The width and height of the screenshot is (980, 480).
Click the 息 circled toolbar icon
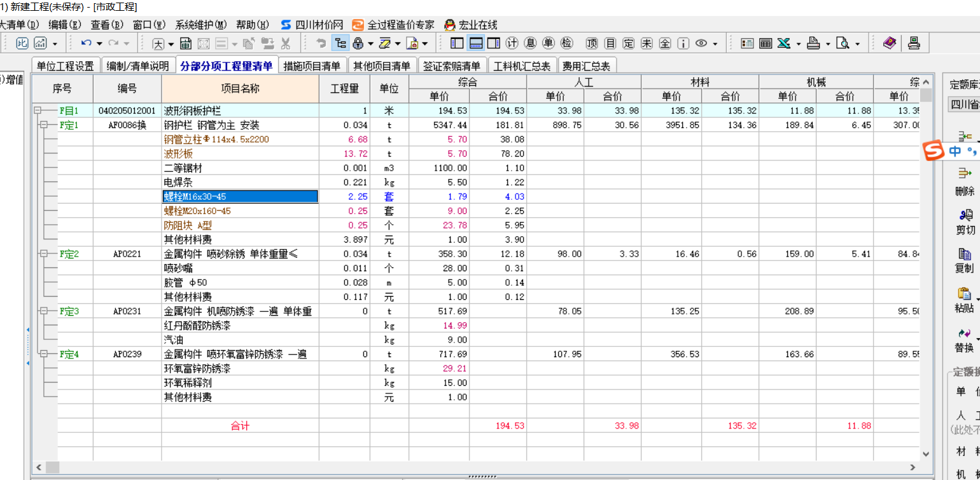[x=530, y=43]
